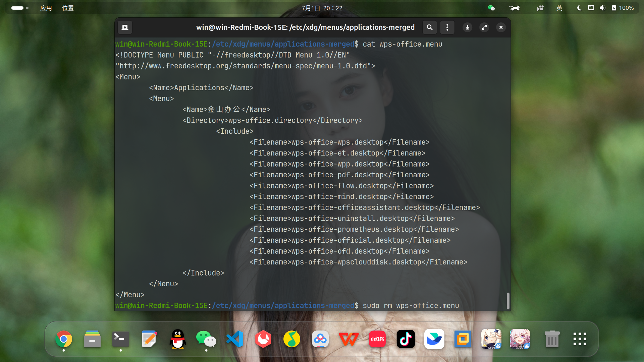Open the clock and calendar panel
This screenshot has width=644, height=362.
click(x=322, y=8)
